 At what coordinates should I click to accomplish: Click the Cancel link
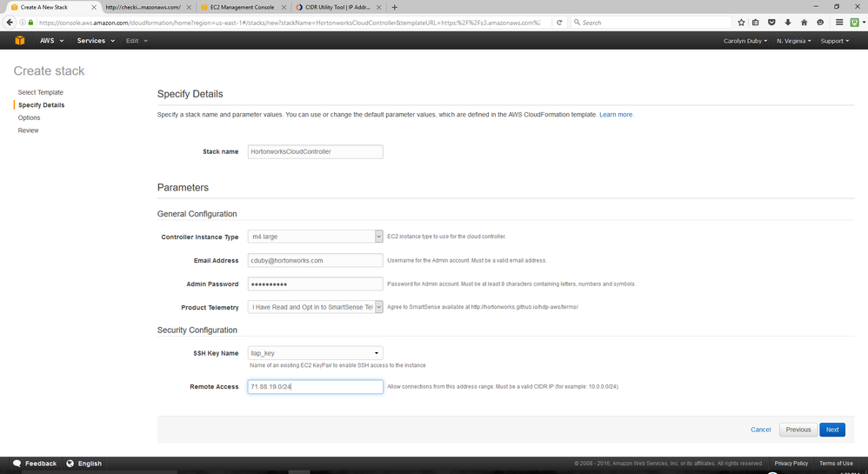point(761,430)
